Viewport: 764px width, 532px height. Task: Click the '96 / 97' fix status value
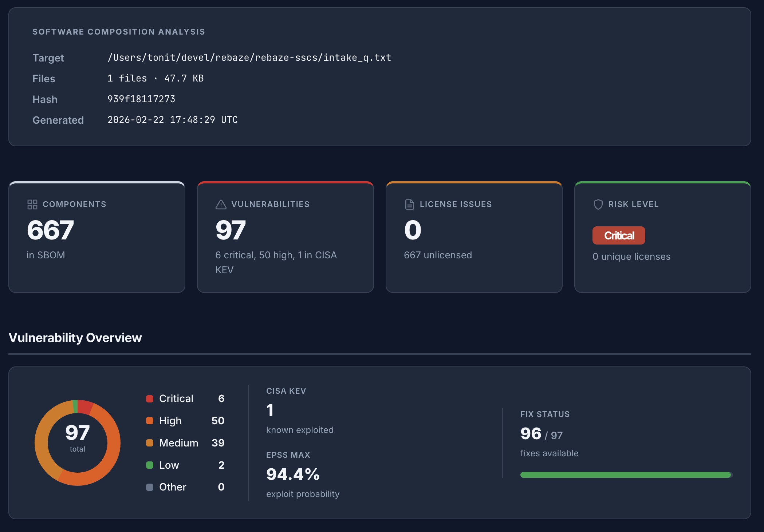(542, 434)
